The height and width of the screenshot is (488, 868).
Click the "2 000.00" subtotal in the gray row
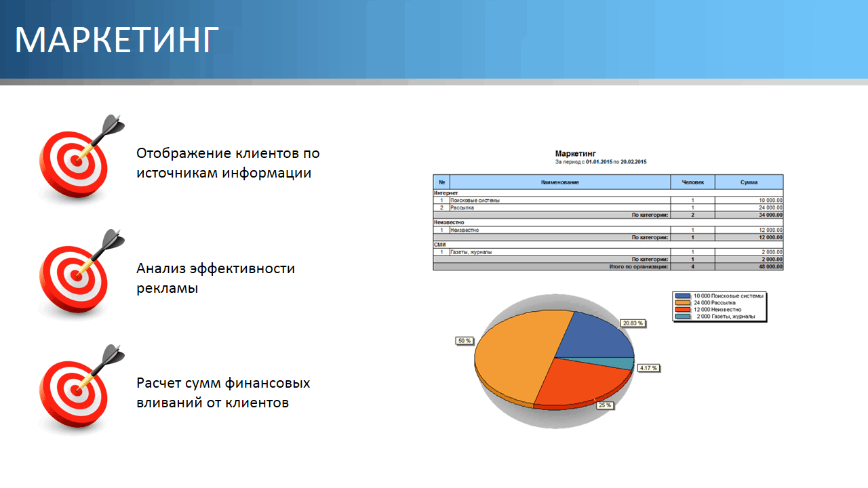click(x=749, y=259)
